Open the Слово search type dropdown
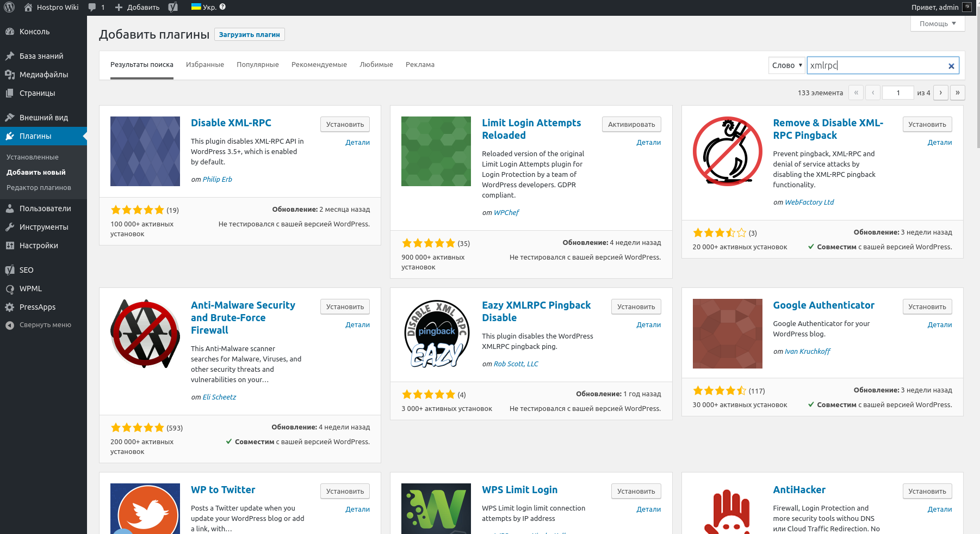This screenshot has height=534, width=980. 786,65
